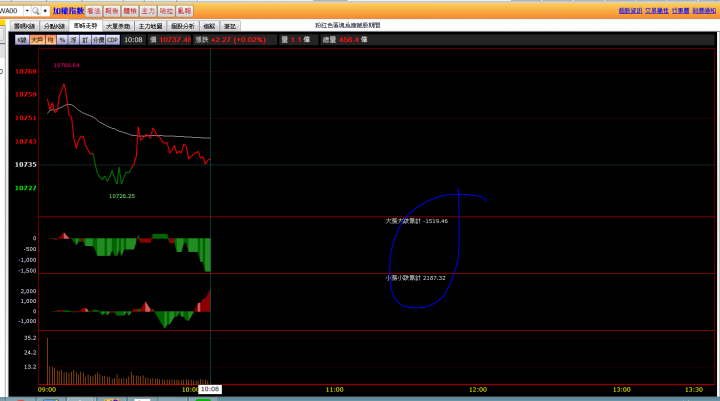Screen dimensions: 720x401
Task: Click the 體檢 button in the orange bar
Action: [130, 11]
